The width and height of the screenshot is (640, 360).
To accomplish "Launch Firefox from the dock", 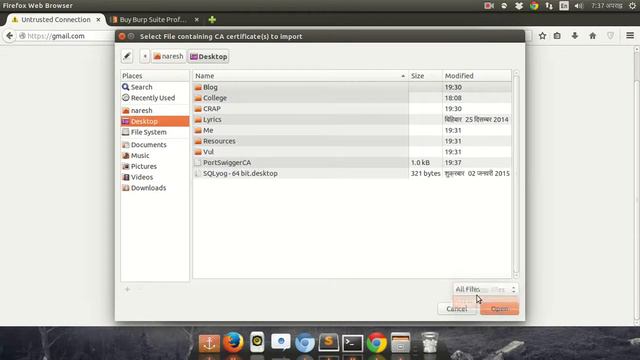I will point(233,342).
